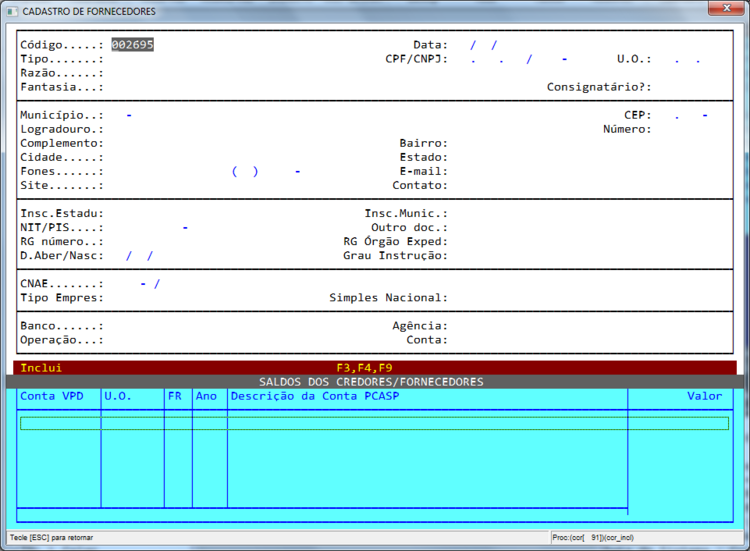
Task: Select the Simples Nacional field
Action: [478, 298]
